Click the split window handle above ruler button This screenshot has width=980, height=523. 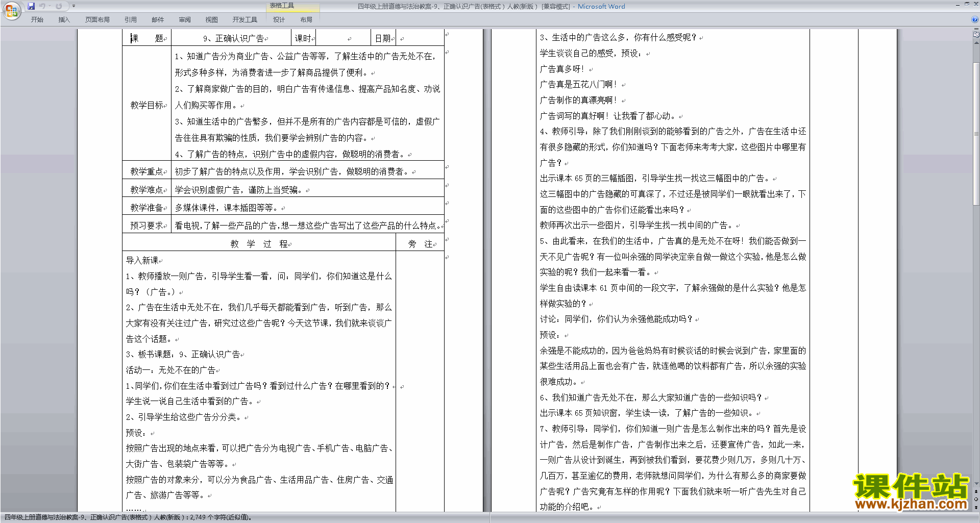pos(976,29)
